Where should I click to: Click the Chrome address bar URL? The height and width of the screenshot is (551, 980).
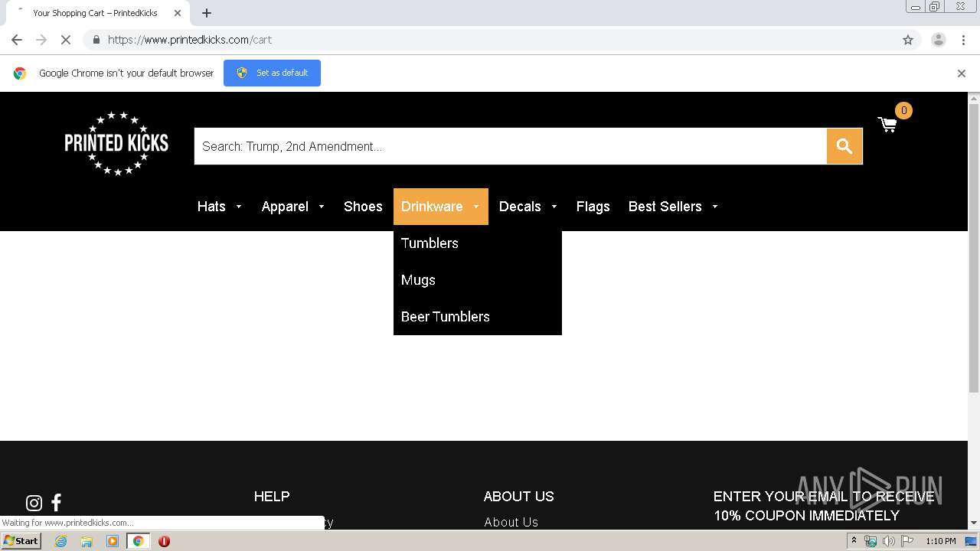(x=190, y=40)
